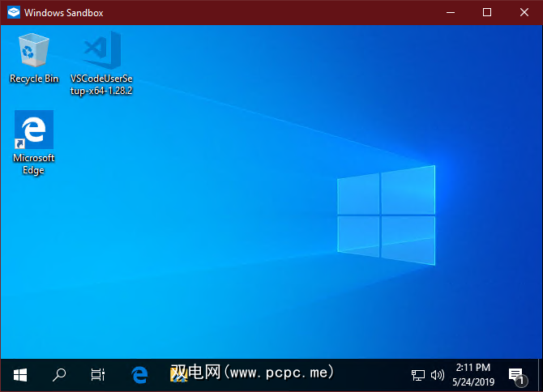Open the volume speaker tray icon
The height and width of the screenshot is (392, 543).
coord(438,375)
